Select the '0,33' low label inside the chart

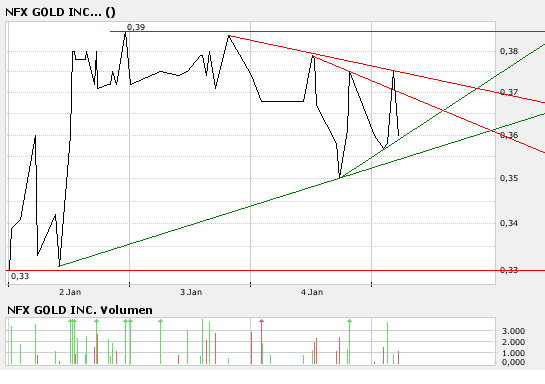20,276
